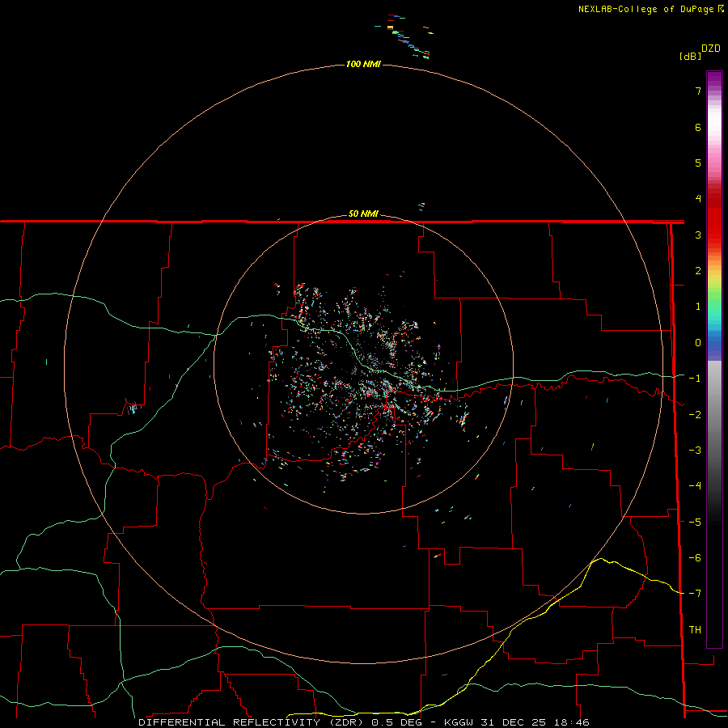Click the echo streaks north of 100 NMI ring
The width and height of the screenshot is (728, 728).
(405, 37)
